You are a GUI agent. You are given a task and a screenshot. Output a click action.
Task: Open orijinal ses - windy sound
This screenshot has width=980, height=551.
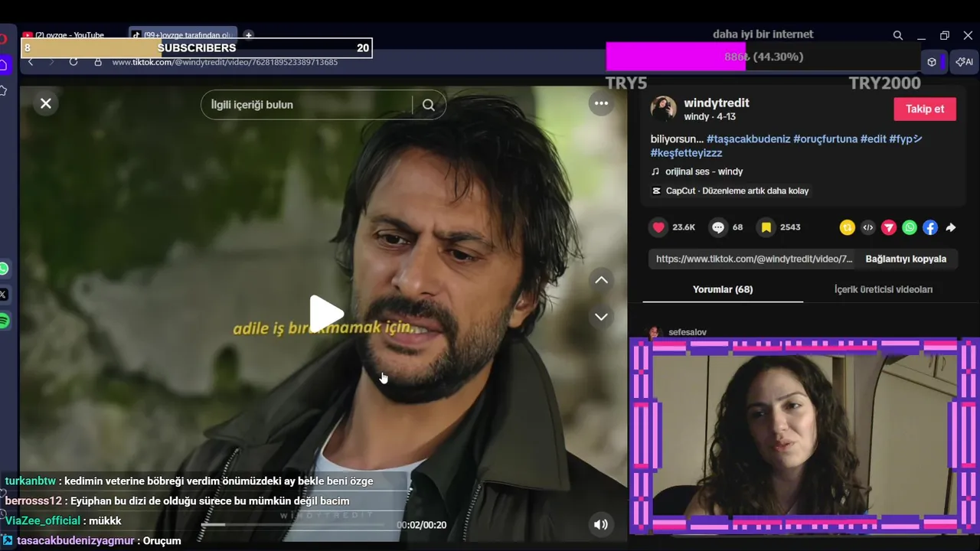coord(704,171)
